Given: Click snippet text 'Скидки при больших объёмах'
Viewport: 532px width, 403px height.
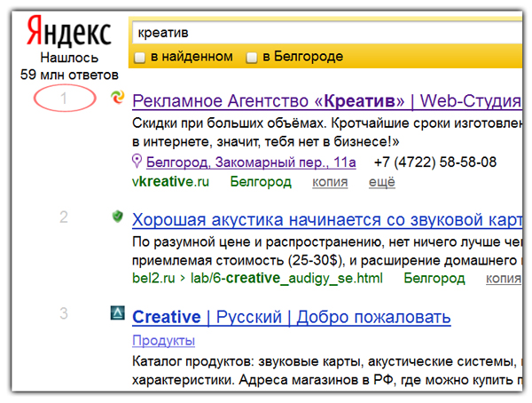Looking at the screenshot, I should tap(230, 123).
